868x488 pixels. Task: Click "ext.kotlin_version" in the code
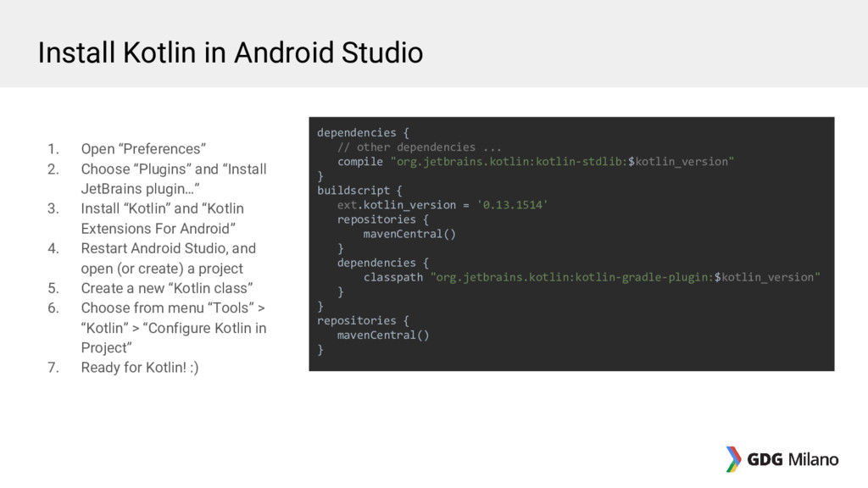tap(397, 205)
